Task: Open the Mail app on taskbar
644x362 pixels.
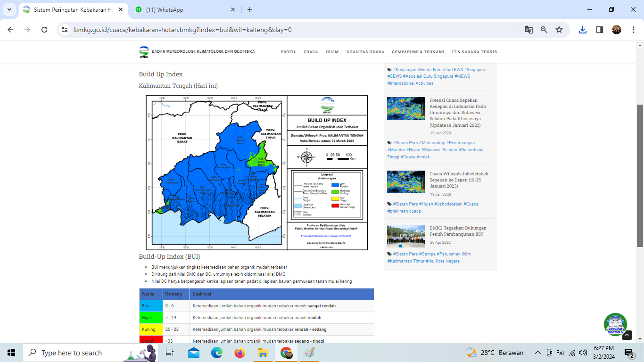Action: pos(193,353)
